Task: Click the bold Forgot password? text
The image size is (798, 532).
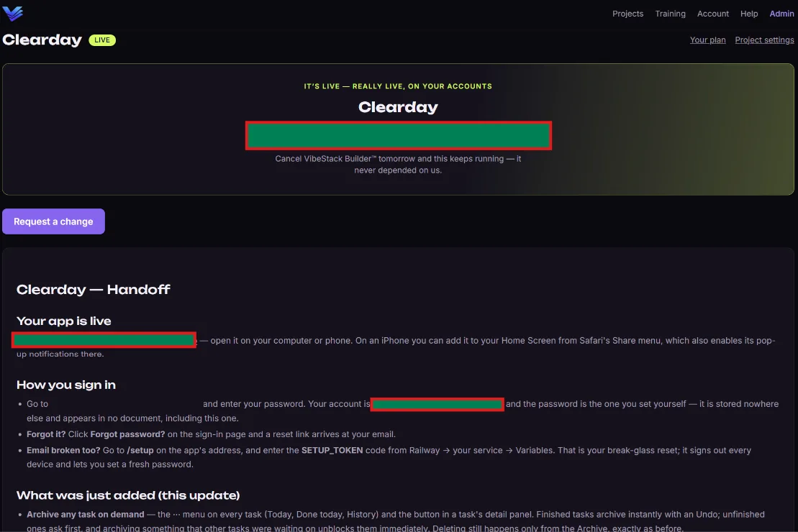Action: [x=128, y=434]
